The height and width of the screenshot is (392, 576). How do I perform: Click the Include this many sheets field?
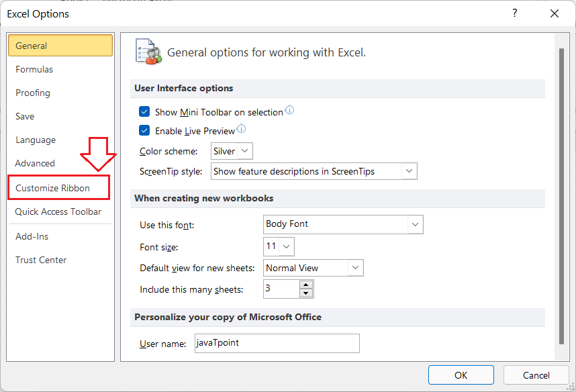[x=281, y=289]
